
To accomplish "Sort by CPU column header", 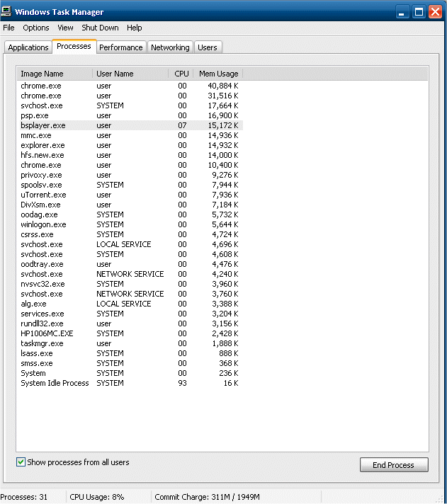I will pyautogui.click(x=181, y=74).
